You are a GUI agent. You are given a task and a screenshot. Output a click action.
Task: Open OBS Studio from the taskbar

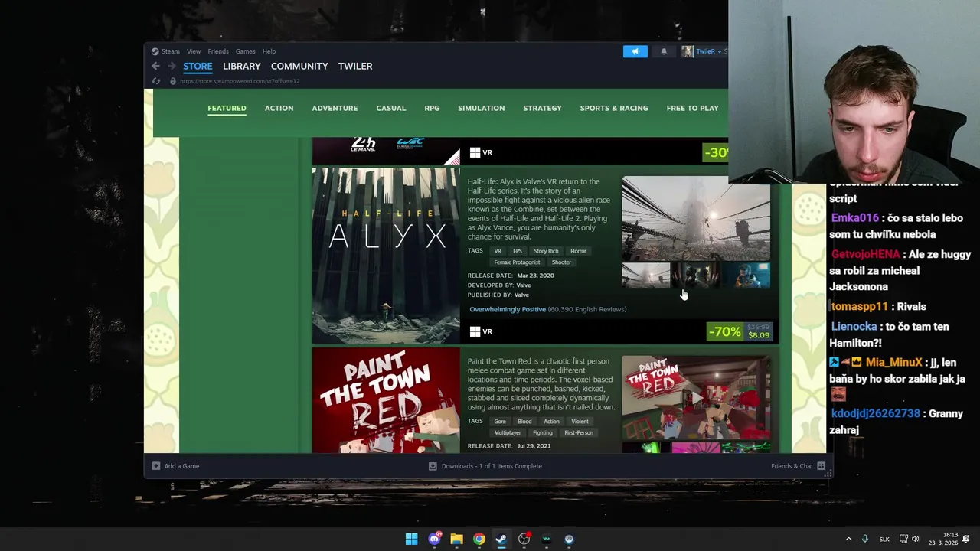524,540
